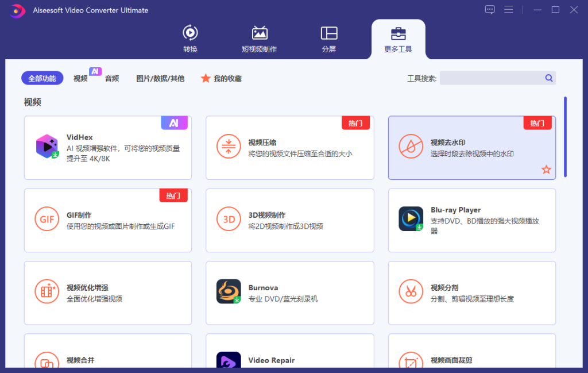The height and width of the screenshot is (373, 588).
Task: Open the hamburger menu in the title bar
Action: pyautogui.click(x=510, y=10)
